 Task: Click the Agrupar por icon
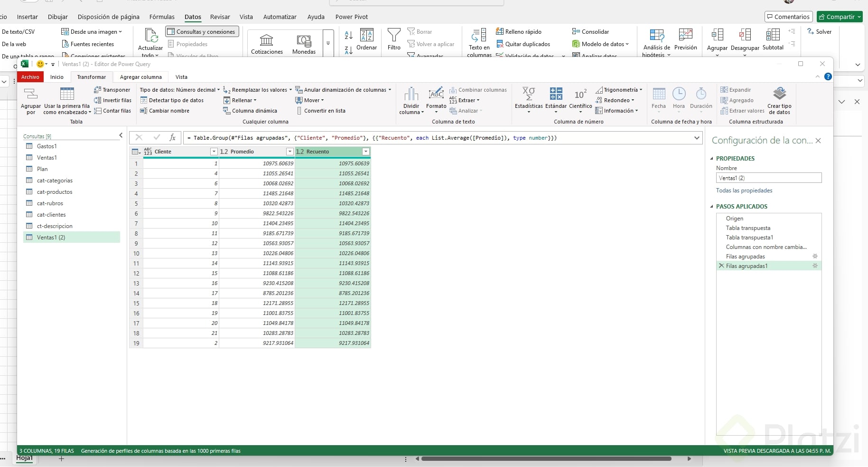click(x=31, y=101)
